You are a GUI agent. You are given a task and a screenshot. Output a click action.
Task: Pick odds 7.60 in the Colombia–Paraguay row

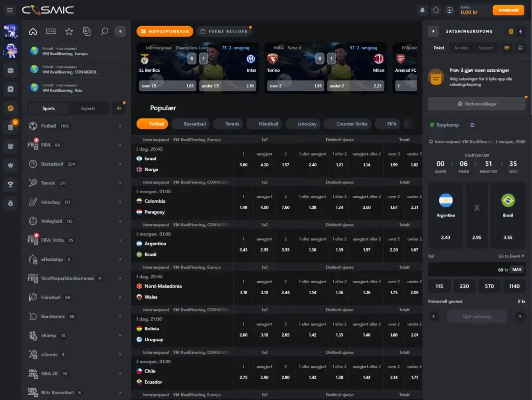(285, 202)
